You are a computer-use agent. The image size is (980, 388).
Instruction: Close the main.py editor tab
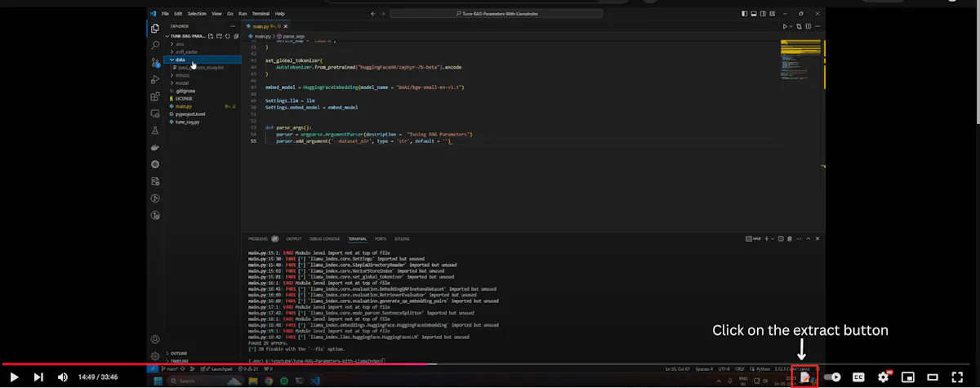[285, 26]
